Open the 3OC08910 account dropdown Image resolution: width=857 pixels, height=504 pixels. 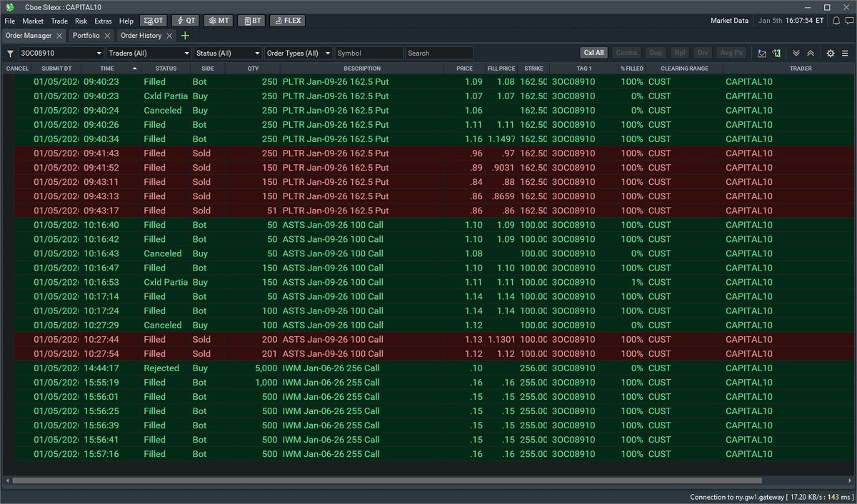click(x=61, y=53)
